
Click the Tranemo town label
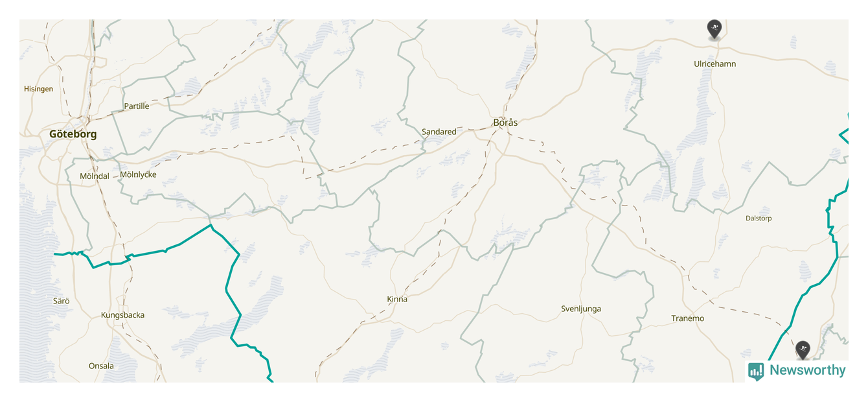(687, 318)
